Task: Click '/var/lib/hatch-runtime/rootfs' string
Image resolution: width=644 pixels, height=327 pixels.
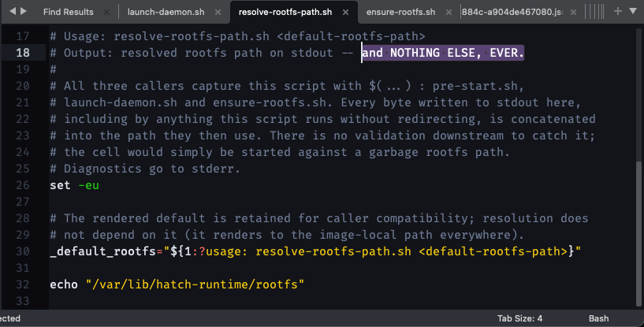Action: [x=195, y=284]
